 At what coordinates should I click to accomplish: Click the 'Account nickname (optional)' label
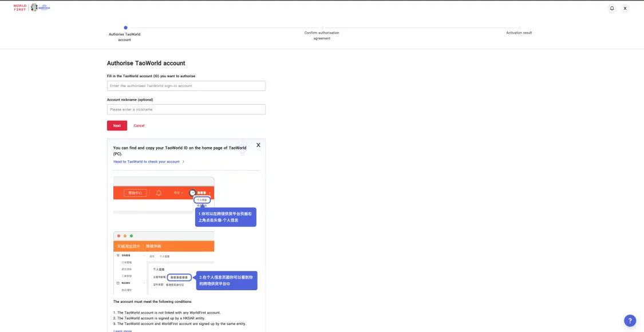130,100
